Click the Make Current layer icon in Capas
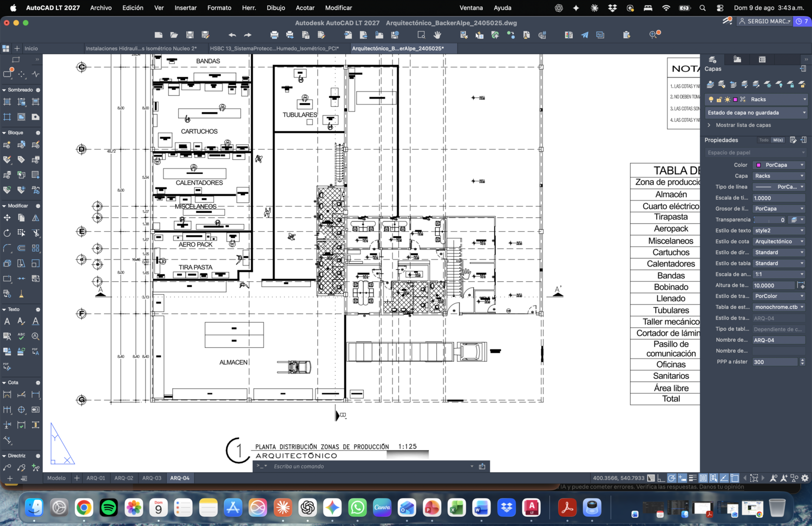Image resolution: width=812 pixels, height=526 pixels. click(x=710, y=84)
